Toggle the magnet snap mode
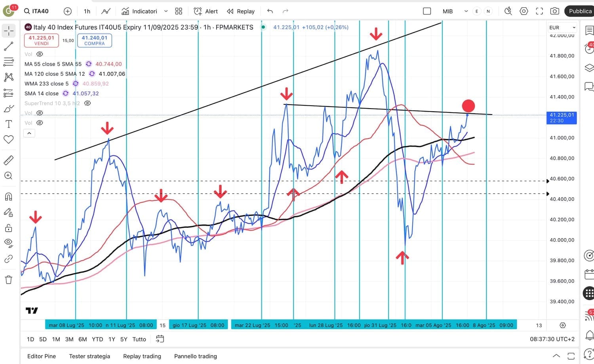Image resolution: width=594 pixels, height=364 pixels. (9, 197)
